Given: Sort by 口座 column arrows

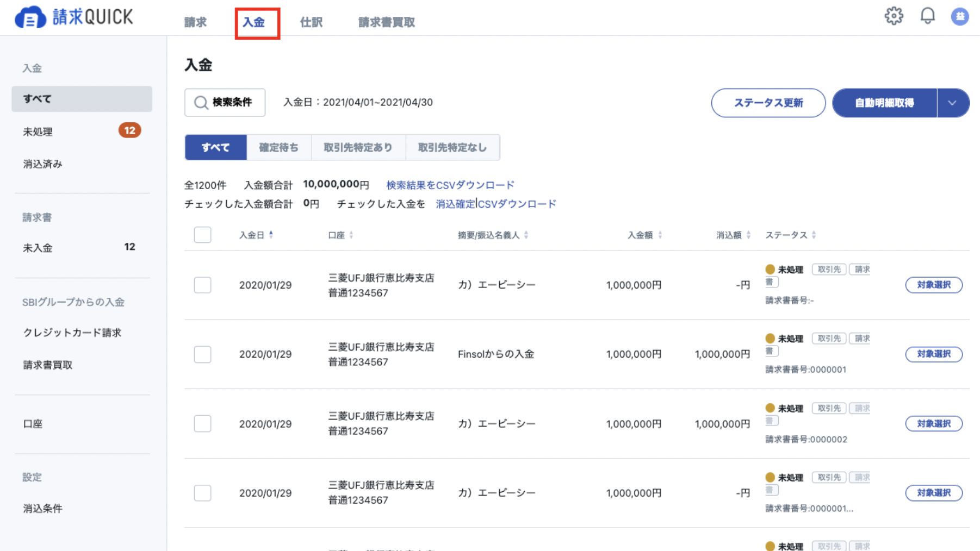Looking at the screenshot, I should click(351, 235).
